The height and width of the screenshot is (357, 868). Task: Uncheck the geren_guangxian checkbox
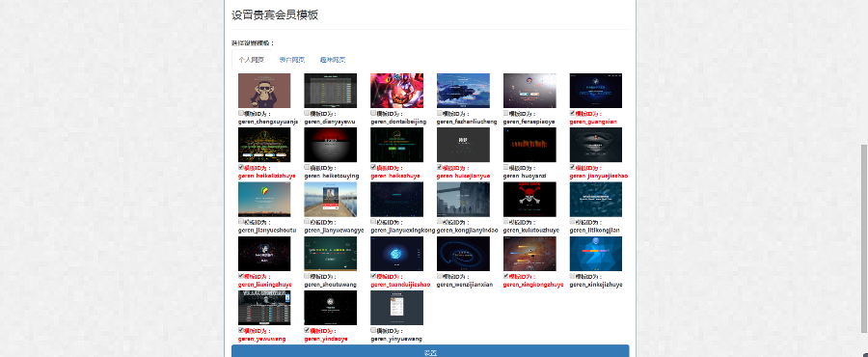pos(573,113)
